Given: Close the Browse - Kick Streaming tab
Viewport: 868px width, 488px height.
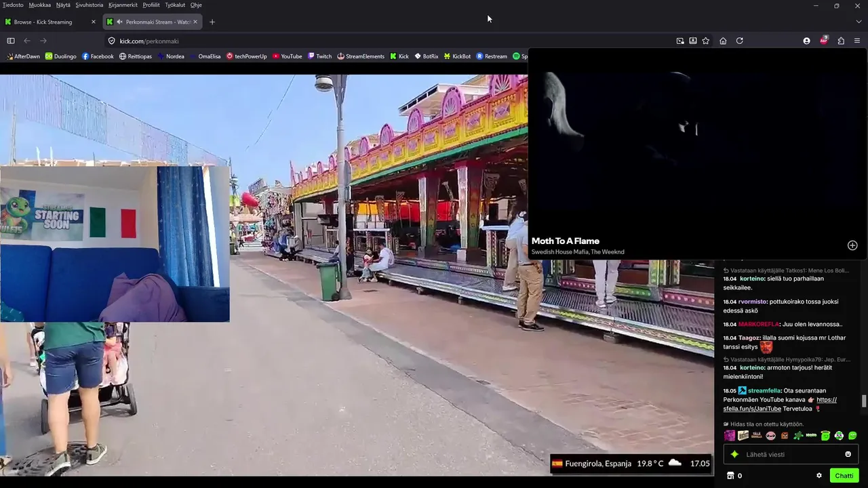Looking at the screenshot, I should (94, 22).
